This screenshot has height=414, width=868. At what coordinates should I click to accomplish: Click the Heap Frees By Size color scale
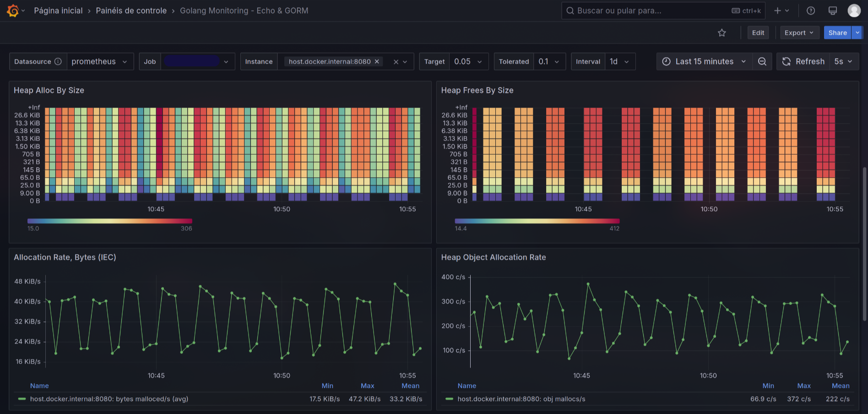point(537,221)
